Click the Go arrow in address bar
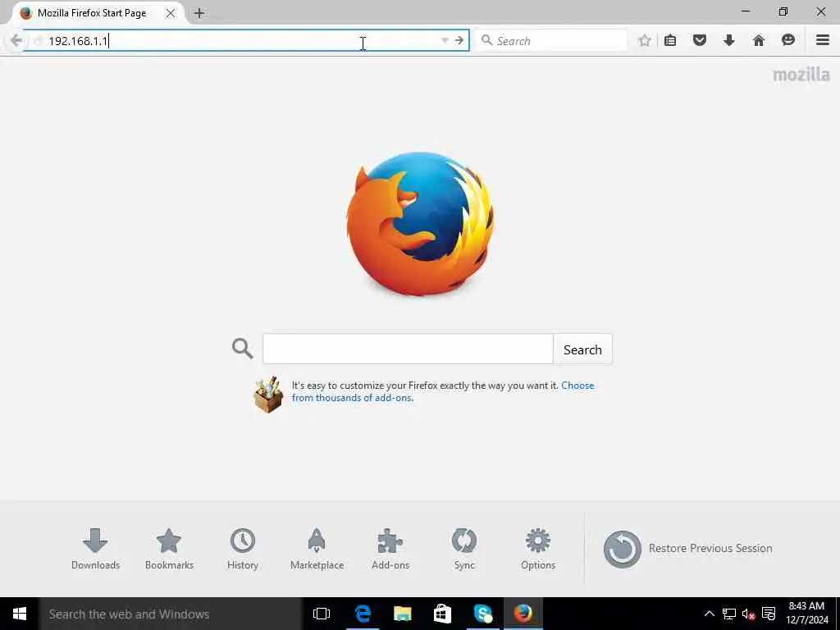840x630 pixels. pyautogui.click(x=459, y=41)
